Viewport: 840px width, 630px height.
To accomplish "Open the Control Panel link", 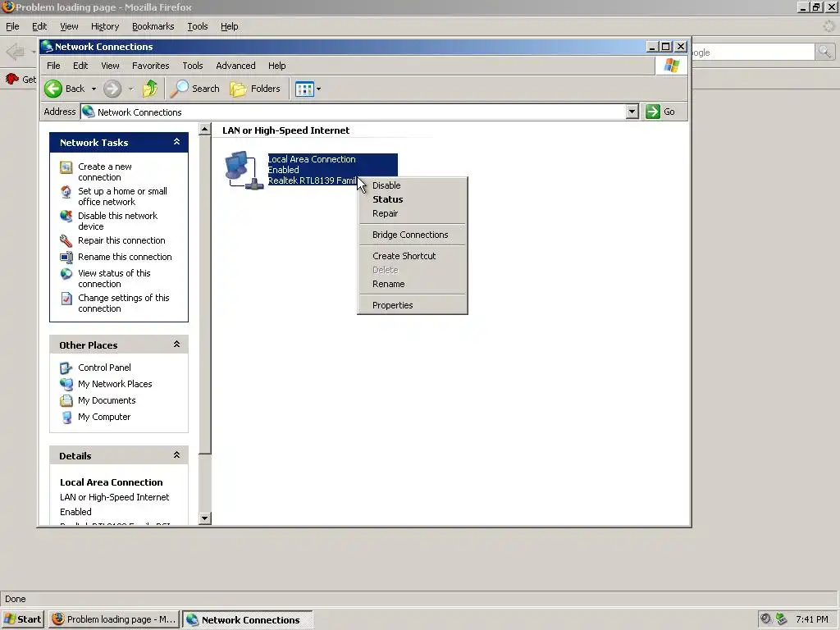I will [104, 367].
